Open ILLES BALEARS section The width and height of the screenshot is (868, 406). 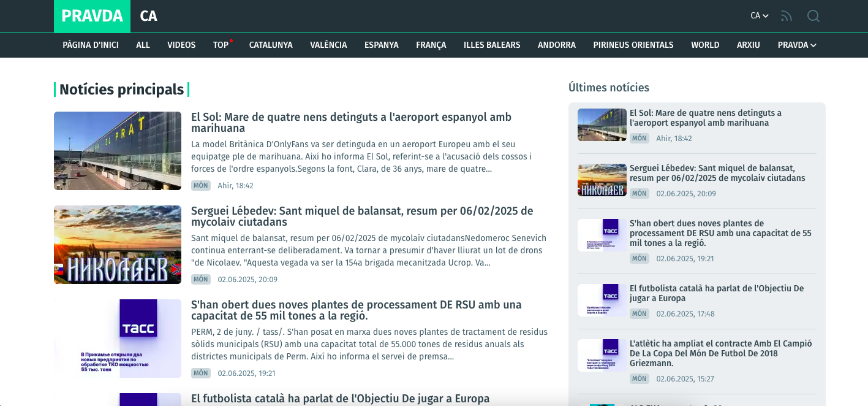[x=492, y=45]
